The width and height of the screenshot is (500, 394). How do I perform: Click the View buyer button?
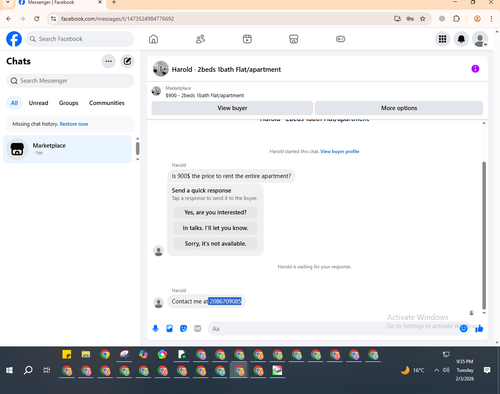(232, 108)
